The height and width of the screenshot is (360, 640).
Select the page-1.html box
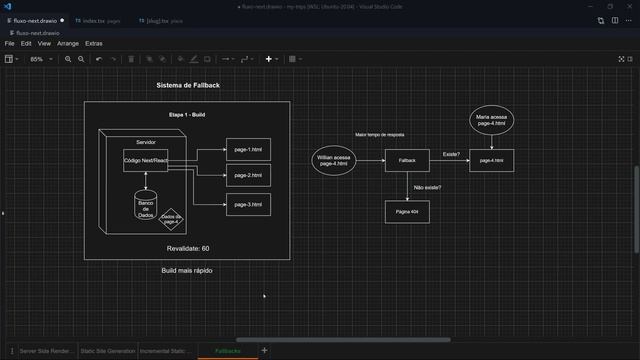pyautogui.click(x=248, y=149)
